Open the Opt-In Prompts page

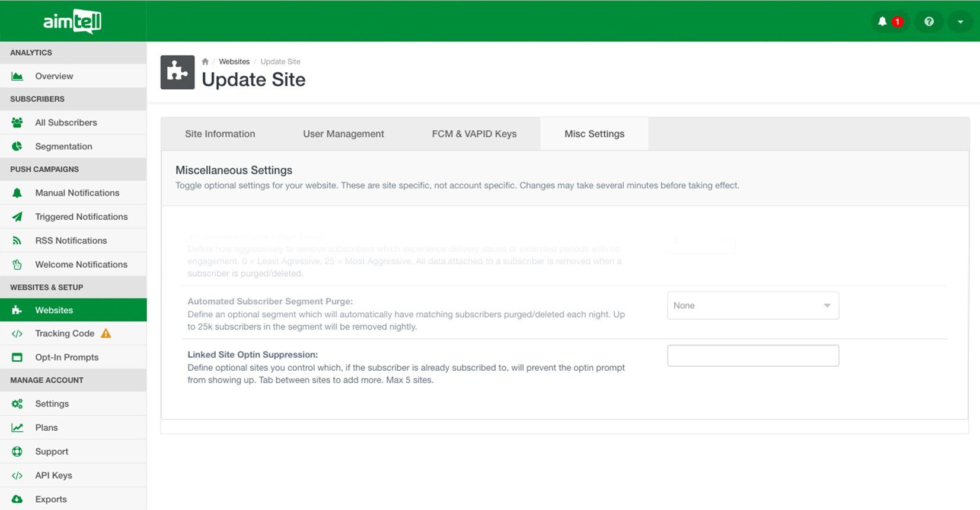(66, 357)
